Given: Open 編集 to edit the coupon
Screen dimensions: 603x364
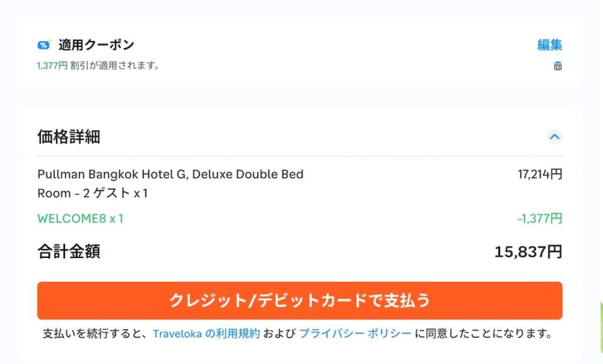Looking at the screenshot, I should click(x=549, y=45).
